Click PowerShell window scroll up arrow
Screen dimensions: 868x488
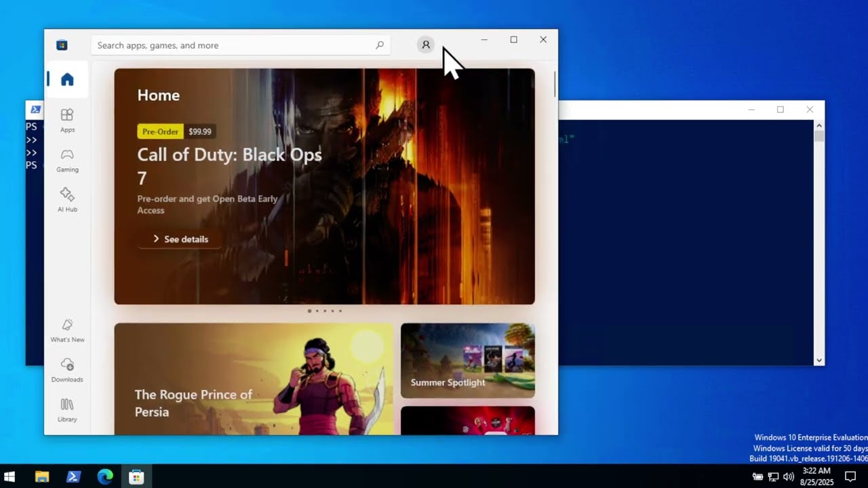tap(819, 125)
